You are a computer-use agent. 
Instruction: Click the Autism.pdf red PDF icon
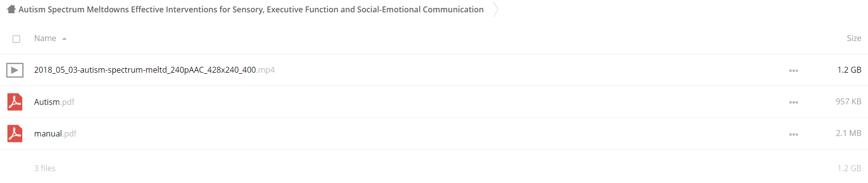point(15,102)
